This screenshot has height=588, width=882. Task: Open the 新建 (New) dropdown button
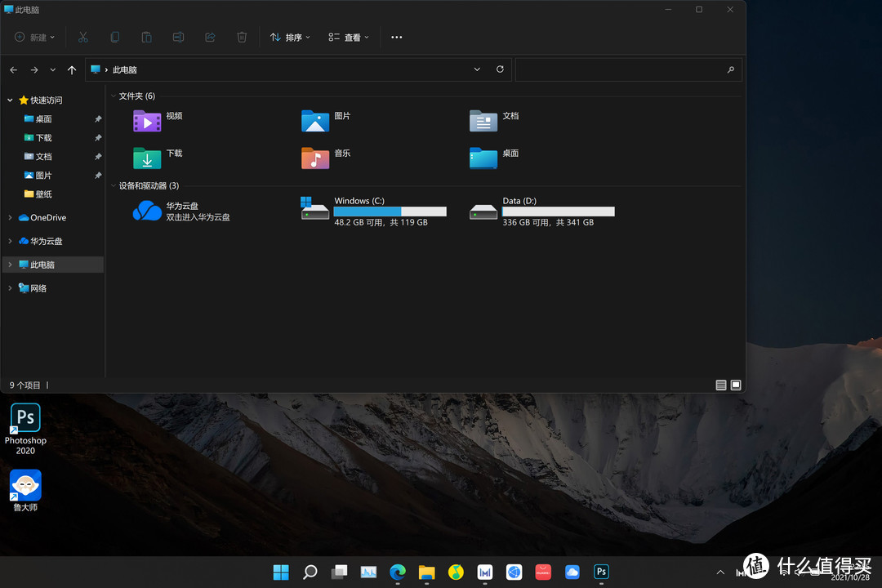pyautogui.click(x=35, y=37)
